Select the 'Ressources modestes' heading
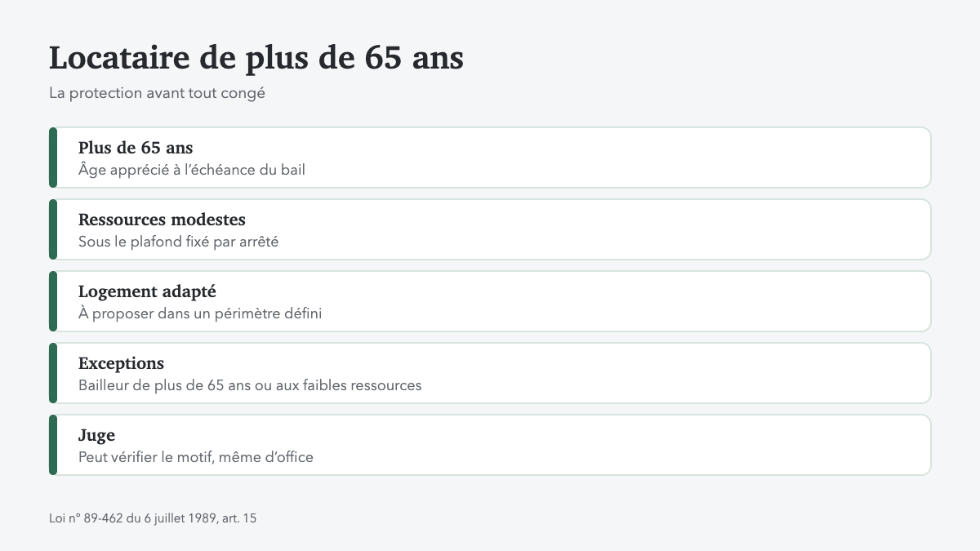980x551 pixels. tap(162, 220)
